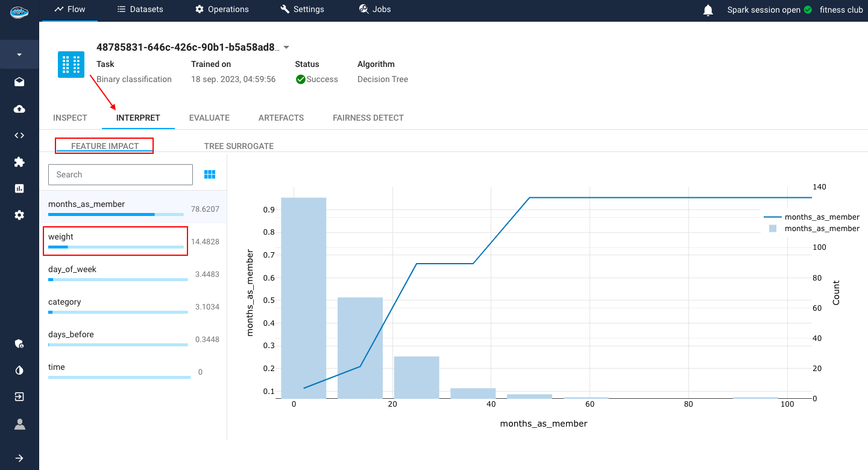
Task: Toggle months_as_member line series in legend
Action: pyautogui.click(x=811, y=217)
